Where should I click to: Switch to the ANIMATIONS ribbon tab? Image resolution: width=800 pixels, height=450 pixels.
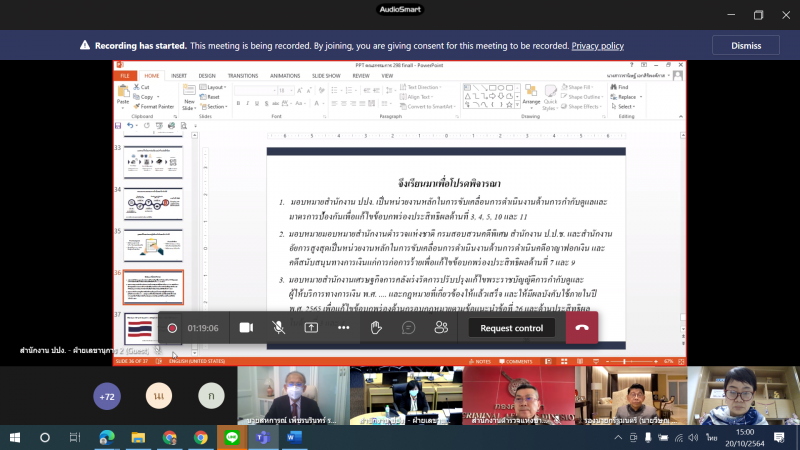coord(285,76)
